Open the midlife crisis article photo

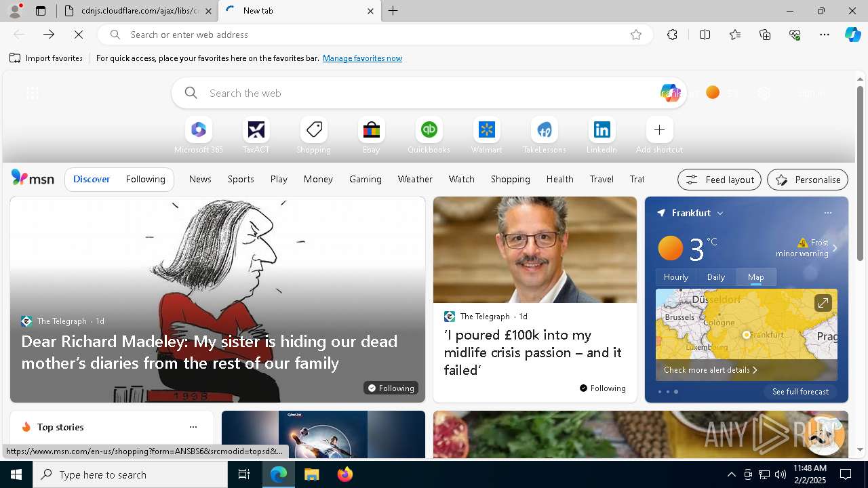pyautogui.click(x=535, y=250)
